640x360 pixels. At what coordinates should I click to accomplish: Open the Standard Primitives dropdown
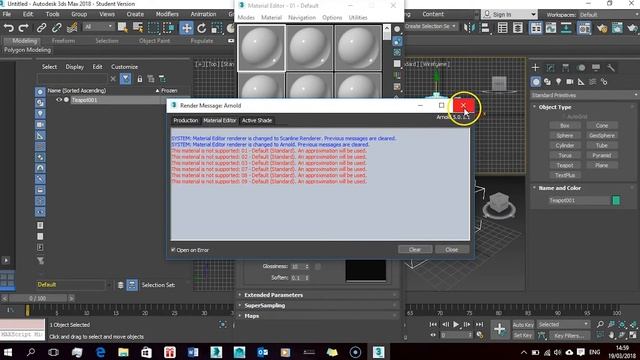click(x=584, y=95)
